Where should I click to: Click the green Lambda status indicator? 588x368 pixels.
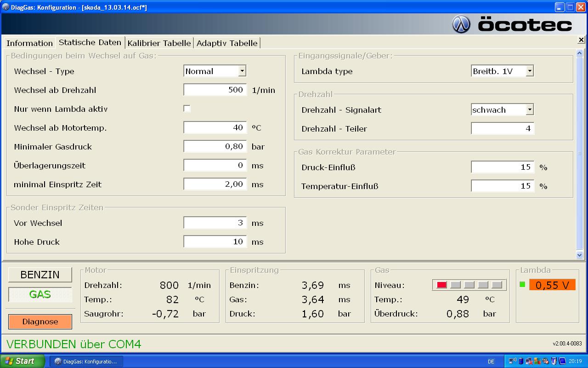pyautogui.click(x=522, y=284)
